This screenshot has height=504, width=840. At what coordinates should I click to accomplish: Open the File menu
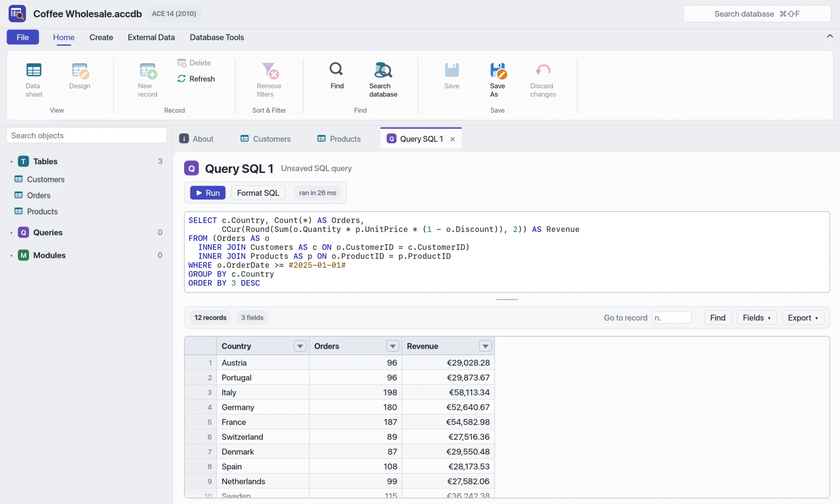pyautogui.click(x=23, y=37)
